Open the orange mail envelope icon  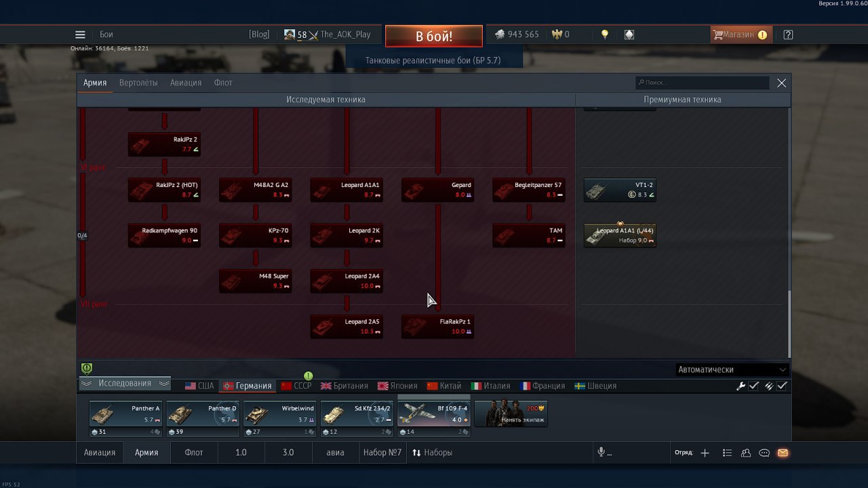click(783, 453)
